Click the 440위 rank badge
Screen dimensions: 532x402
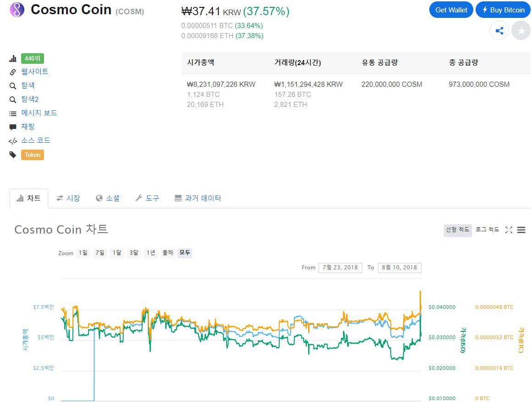coord(32,58)
